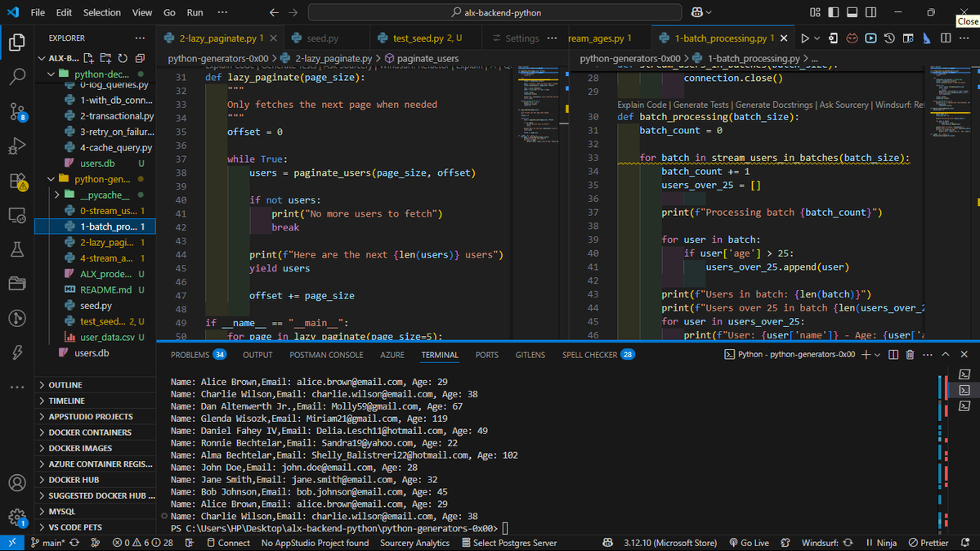Viewport: 980px width, 551px height.
Task: Go back with the arrow in title bar
Action: (x=274, y=12)
